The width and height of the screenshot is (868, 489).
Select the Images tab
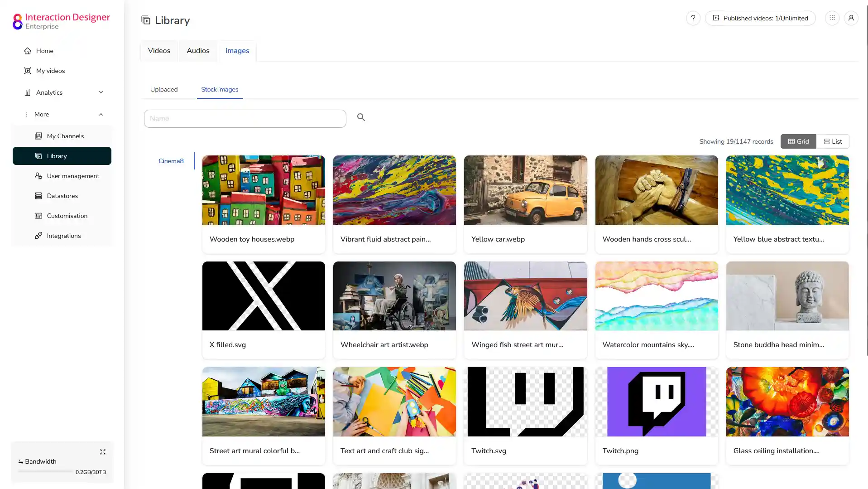pos(237,51)
